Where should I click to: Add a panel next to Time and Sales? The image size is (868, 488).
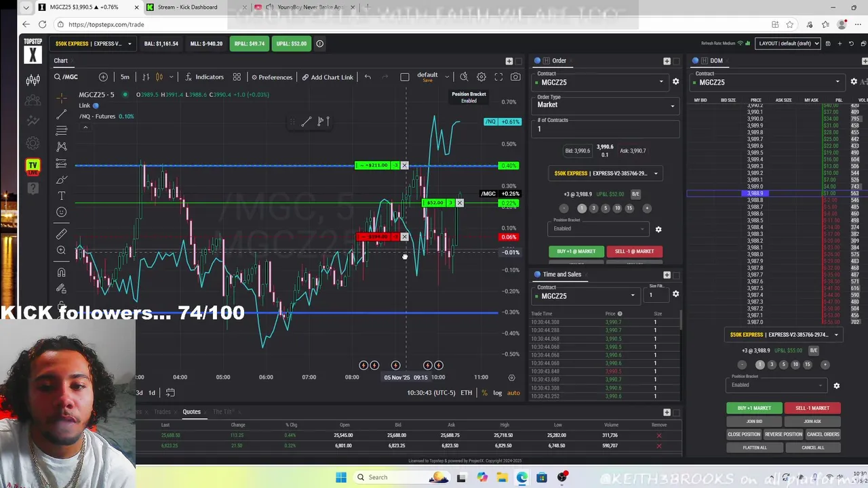point(667,274)
